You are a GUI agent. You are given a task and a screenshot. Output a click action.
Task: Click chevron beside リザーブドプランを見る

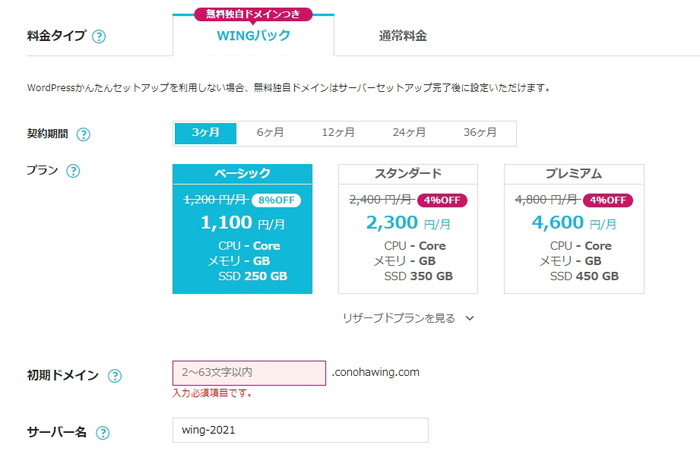click(469, 318)
